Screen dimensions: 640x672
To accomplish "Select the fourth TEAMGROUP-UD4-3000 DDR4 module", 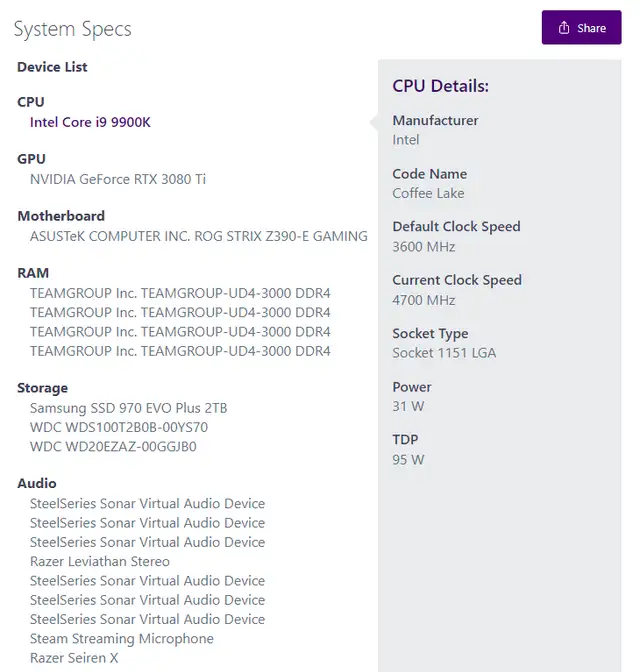I will pyautogui.click(x=180, y=351).
